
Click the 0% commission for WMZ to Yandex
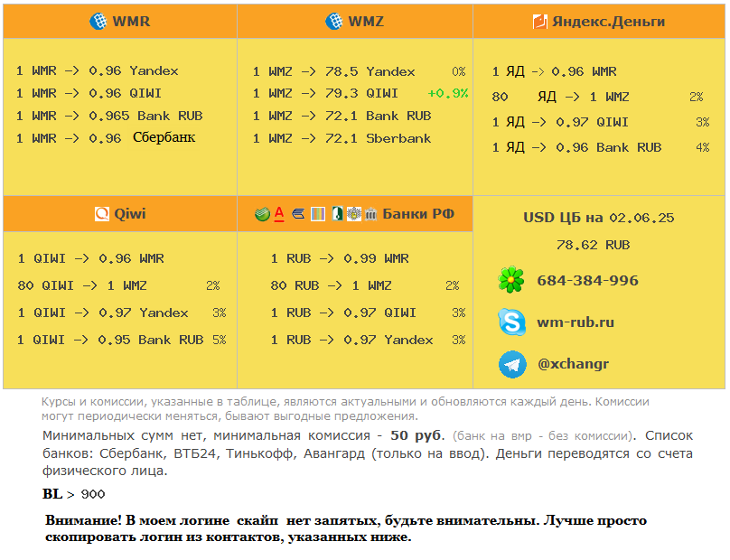point(459,71)
